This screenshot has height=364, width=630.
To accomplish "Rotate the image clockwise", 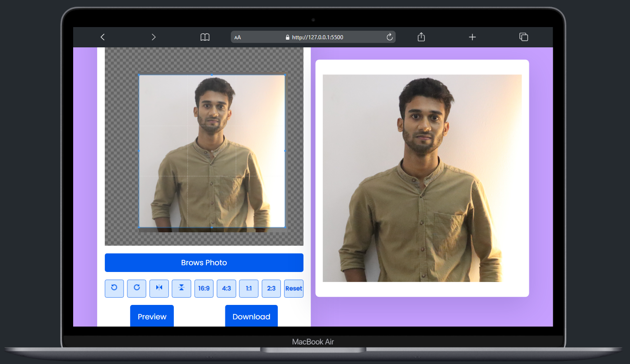I will point(137,288).
